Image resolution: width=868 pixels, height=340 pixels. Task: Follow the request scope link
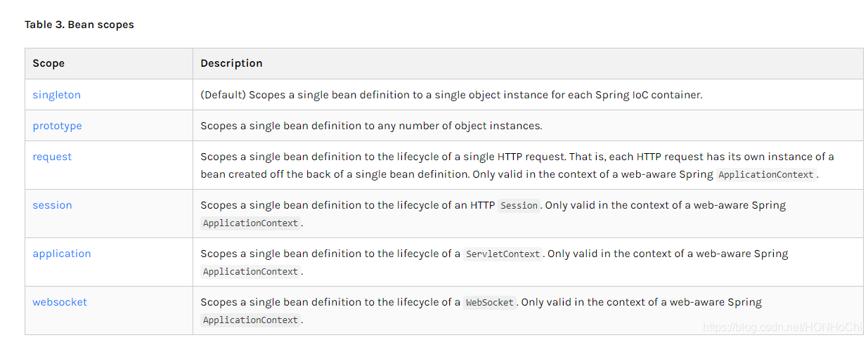tap(52, 157)
